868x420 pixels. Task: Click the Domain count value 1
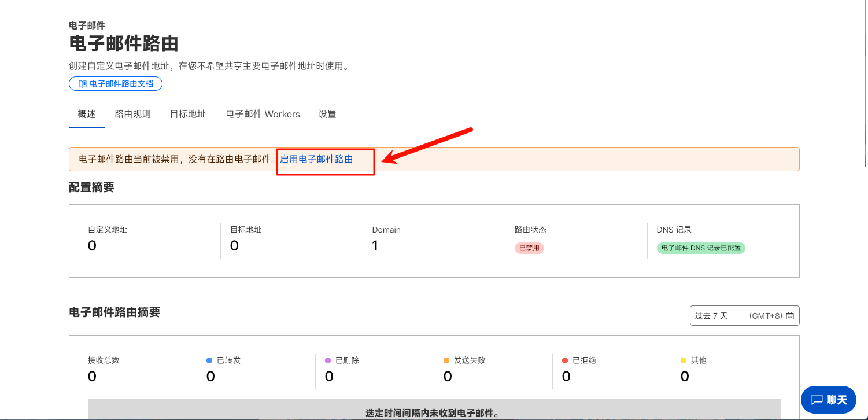[375, 246]
